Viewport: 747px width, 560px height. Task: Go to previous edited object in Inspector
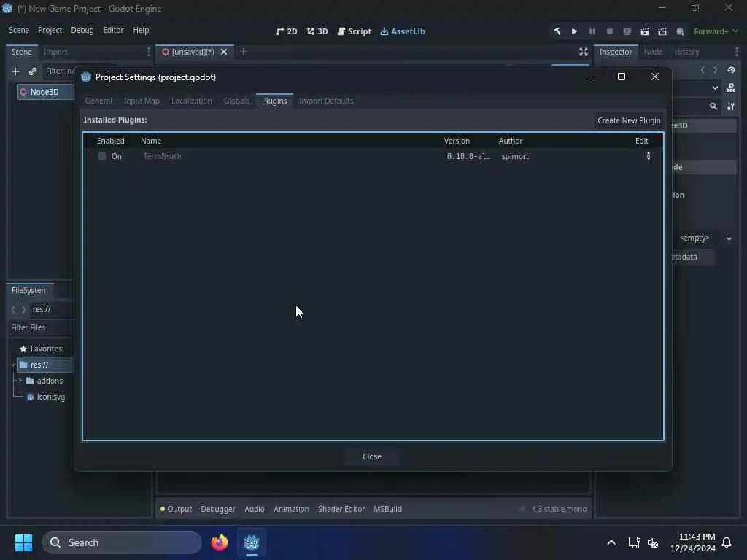coord(703,71)
